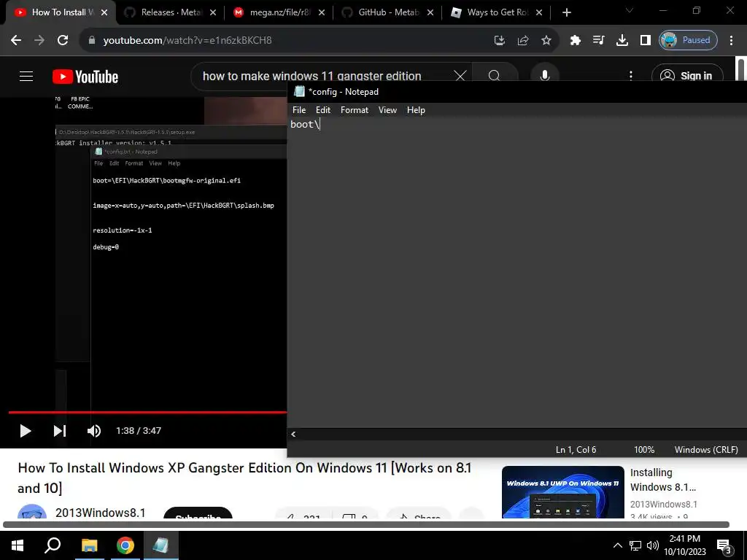Click the share page icon in address bar
The width and height of the screenshot is (747, 560).
(522, 41)
